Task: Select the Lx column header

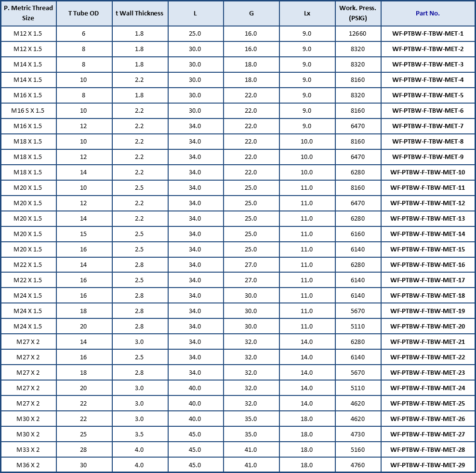Action: click(x=307, y=13)
